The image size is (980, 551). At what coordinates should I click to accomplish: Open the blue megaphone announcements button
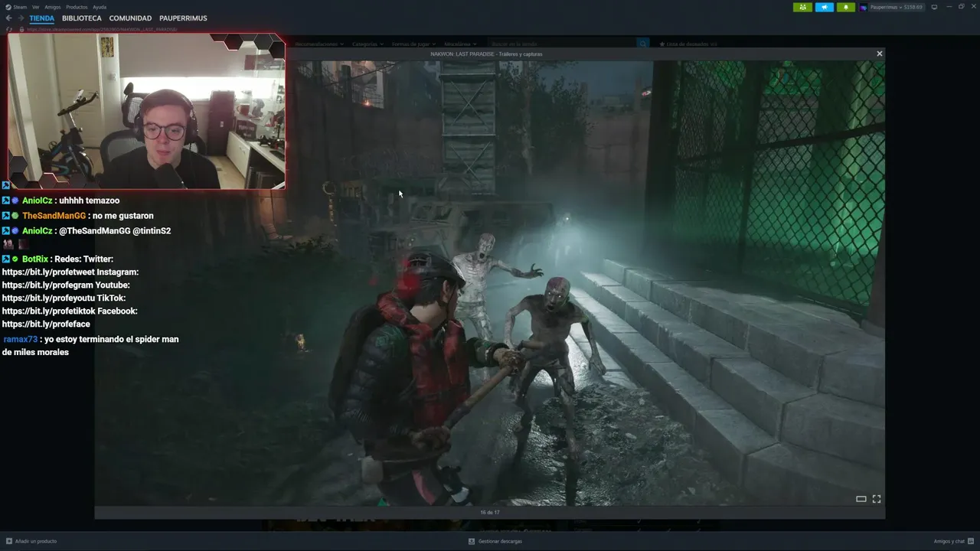tap(825, 7)
